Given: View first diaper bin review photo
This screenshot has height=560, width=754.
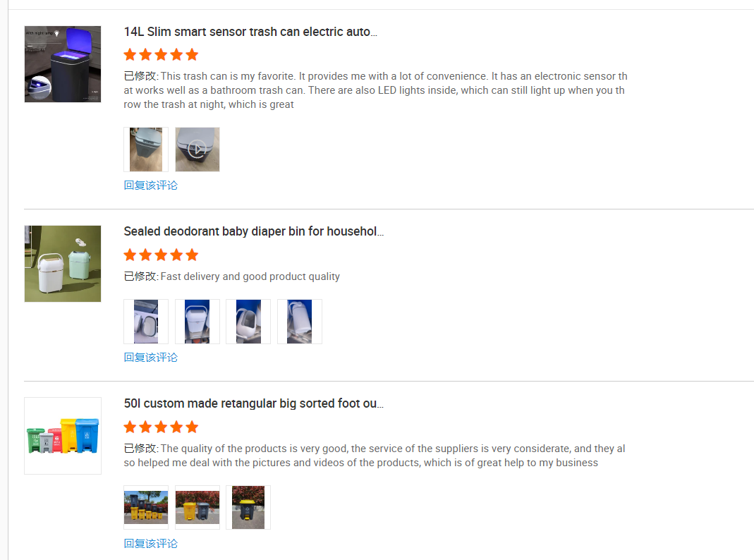Looking at the screenshot, I should tap(146, 322).
